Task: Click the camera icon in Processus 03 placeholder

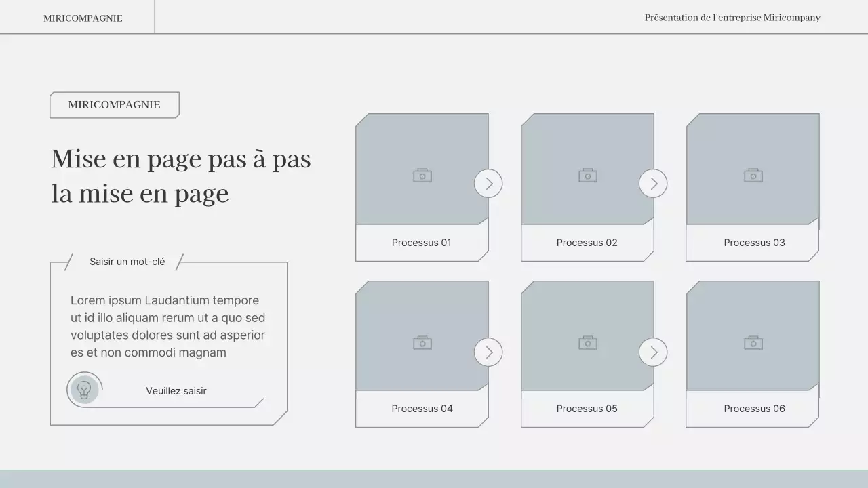Action: 753,174
